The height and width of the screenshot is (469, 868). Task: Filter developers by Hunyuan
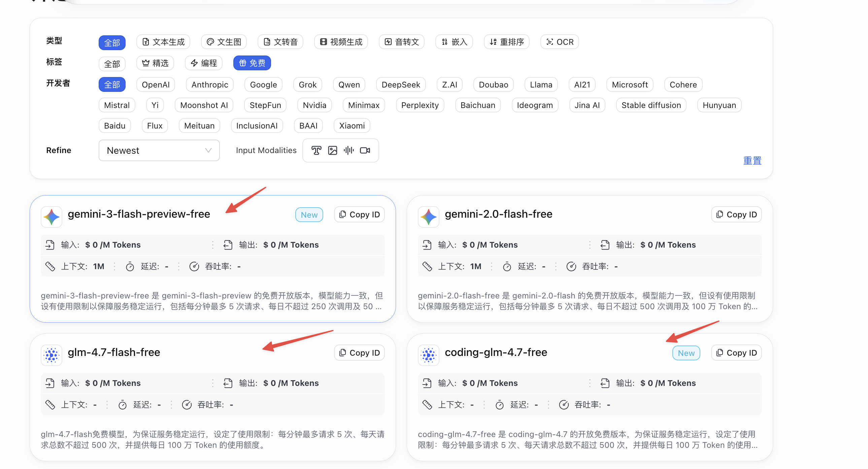(x=719, y=105)
